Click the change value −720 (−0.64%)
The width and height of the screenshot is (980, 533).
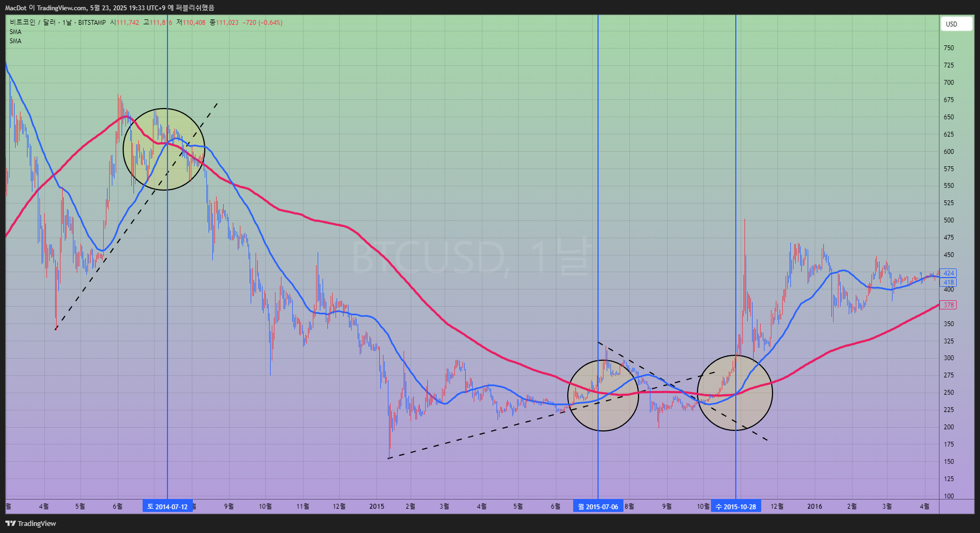pyautogui.click(x=263, y=23)
